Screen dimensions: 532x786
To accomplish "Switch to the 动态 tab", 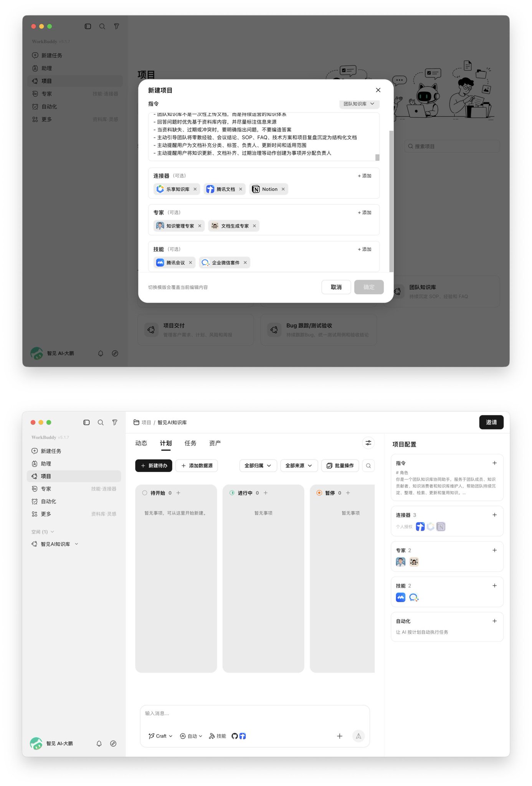I will (x=141, y=443).
